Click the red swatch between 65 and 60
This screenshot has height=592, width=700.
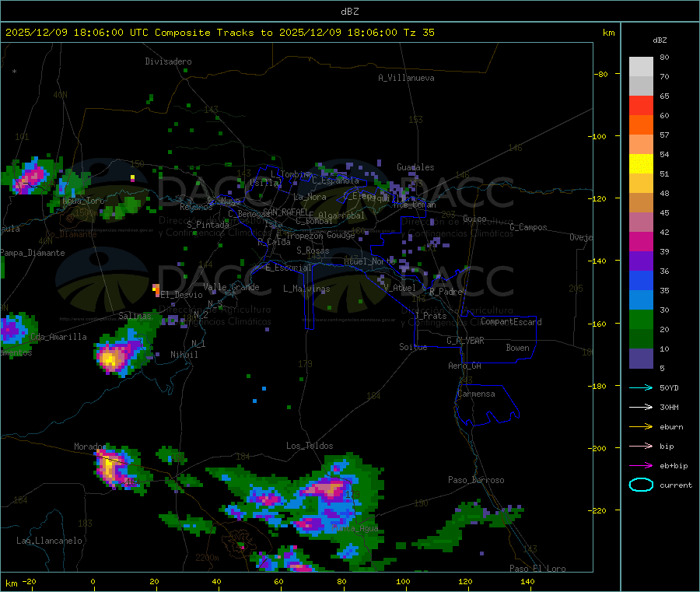pos(641,105)
